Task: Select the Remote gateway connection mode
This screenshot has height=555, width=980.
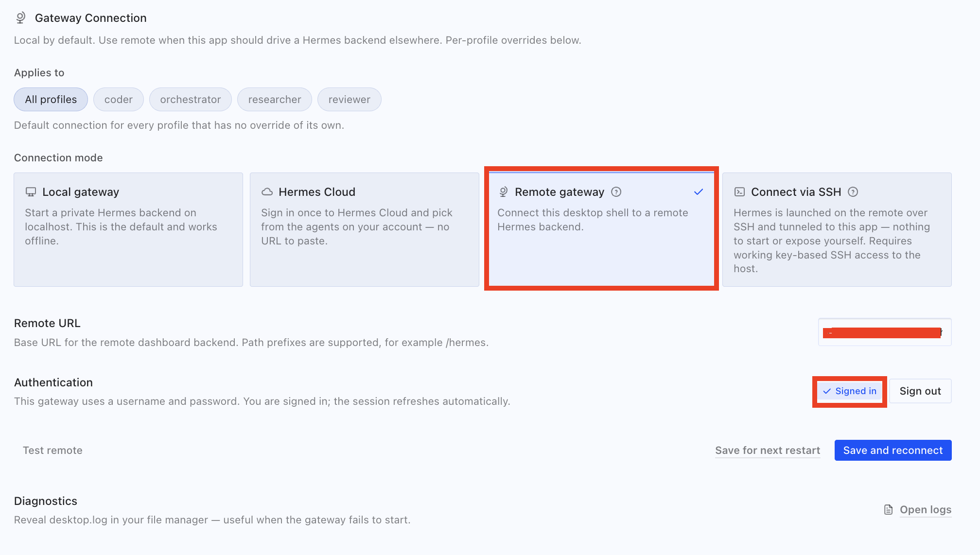Action: point(601,229)
